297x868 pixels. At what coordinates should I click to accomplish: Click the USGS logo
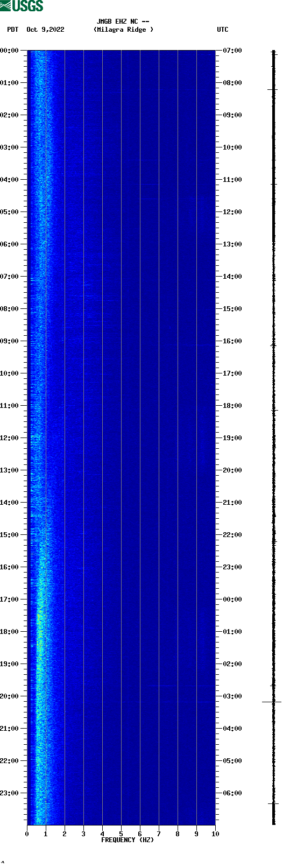coord(22,6)
